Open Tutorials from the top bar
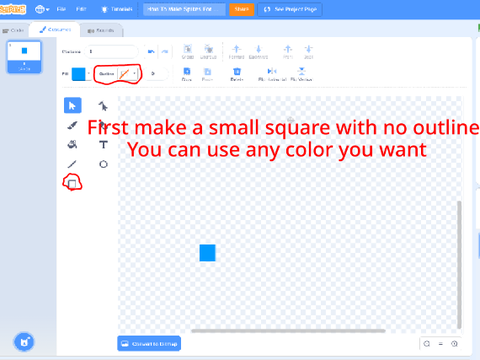The height and width of the screenshot is (360, 480). coord(117,9)
